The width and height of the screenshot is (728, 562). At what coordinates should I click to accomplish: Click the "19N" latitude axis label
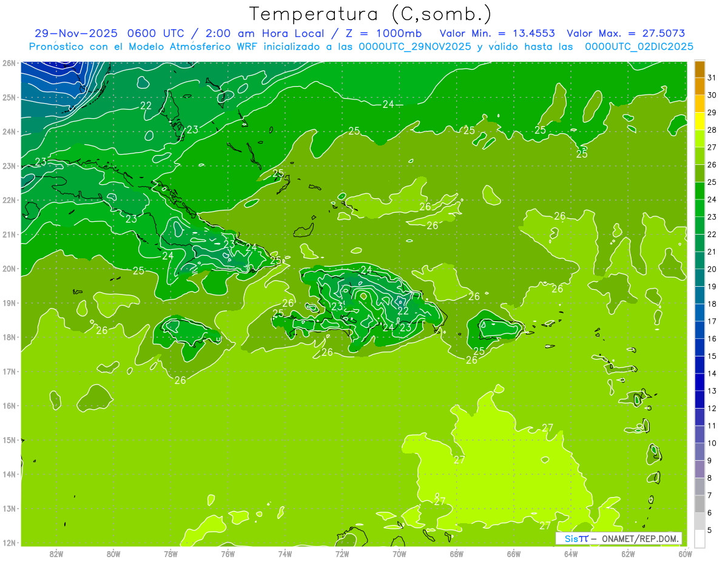(x=9, y=303)
